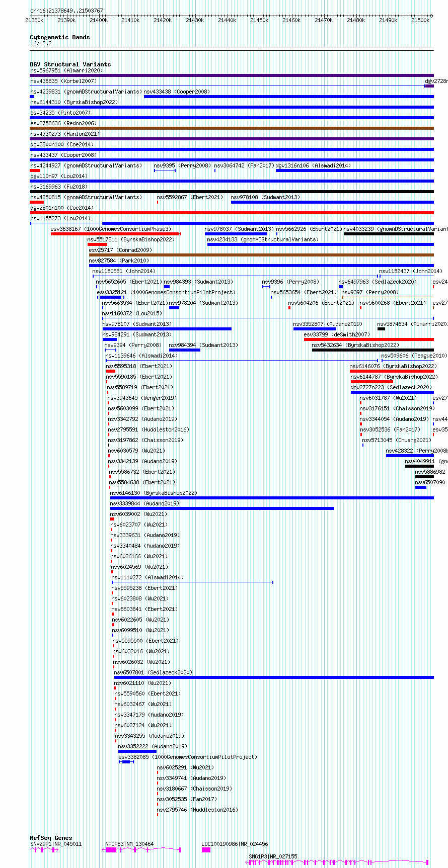Select nsv3180667 (Chaisson2019) label
The width and height of the screenshot is (448, 868).
point(194,789)
